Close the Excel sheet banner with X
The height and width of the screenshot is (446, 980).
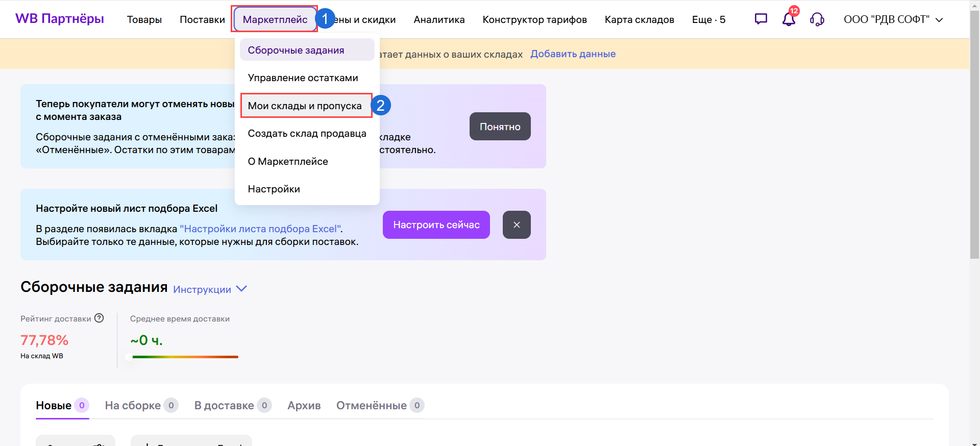(x=517, y=225)
